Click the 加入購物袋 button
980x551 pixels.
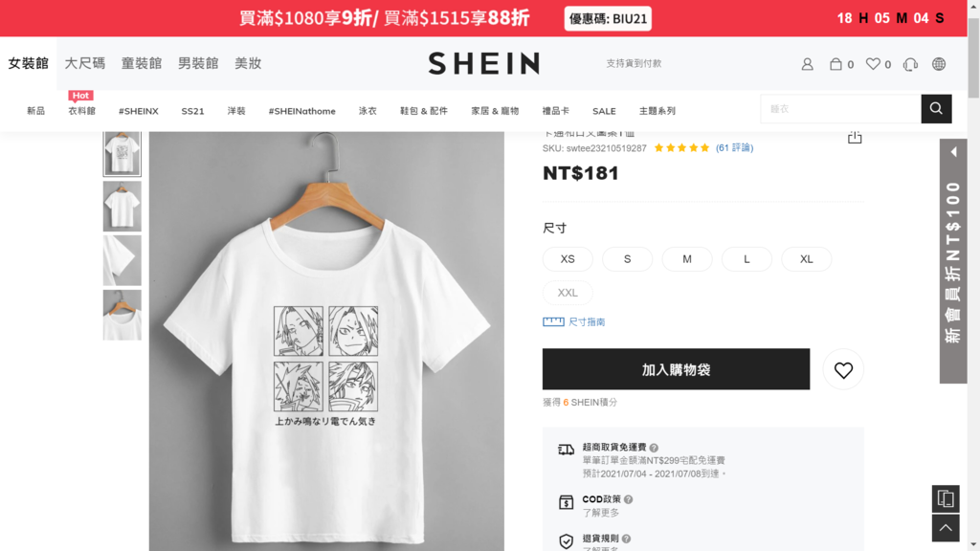click(x=676, y=369)
